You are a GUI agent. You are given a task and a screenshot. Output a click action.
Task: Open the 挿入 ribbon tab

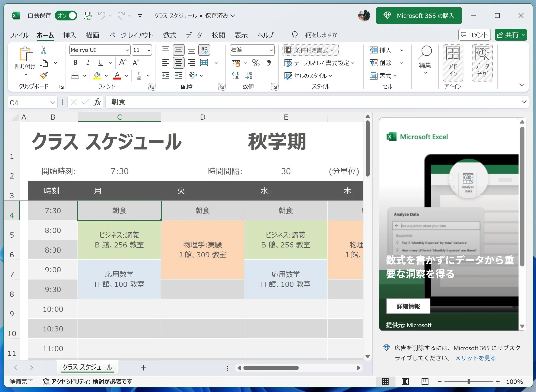pos(70,35)
